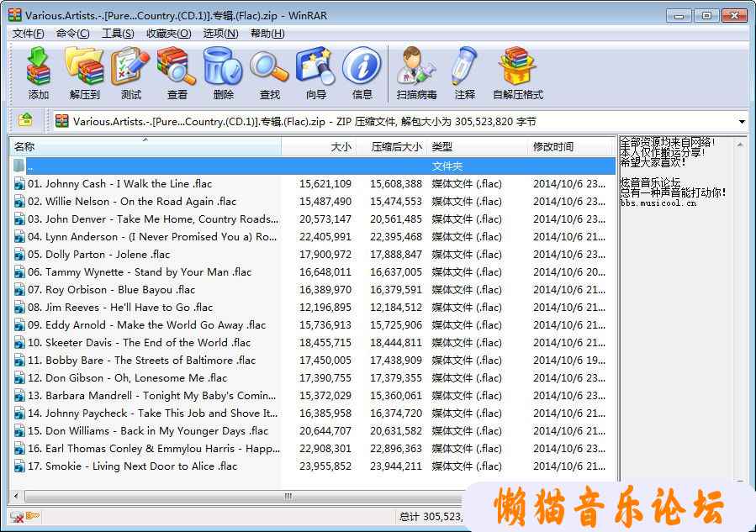Click the 删除 (Delete) trash icon
The width and height of the screenshot is (756, 532).
(x=223, y=73)
